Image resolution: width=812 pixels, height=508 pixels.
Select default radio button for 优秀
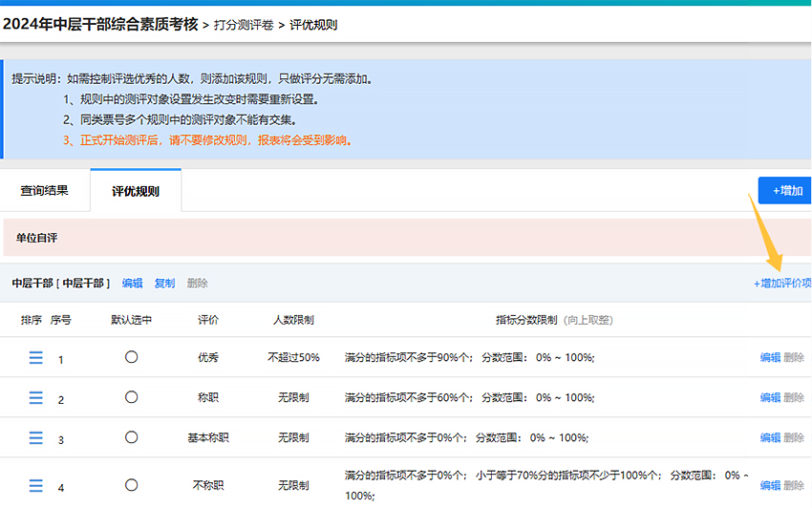(132, 357)
